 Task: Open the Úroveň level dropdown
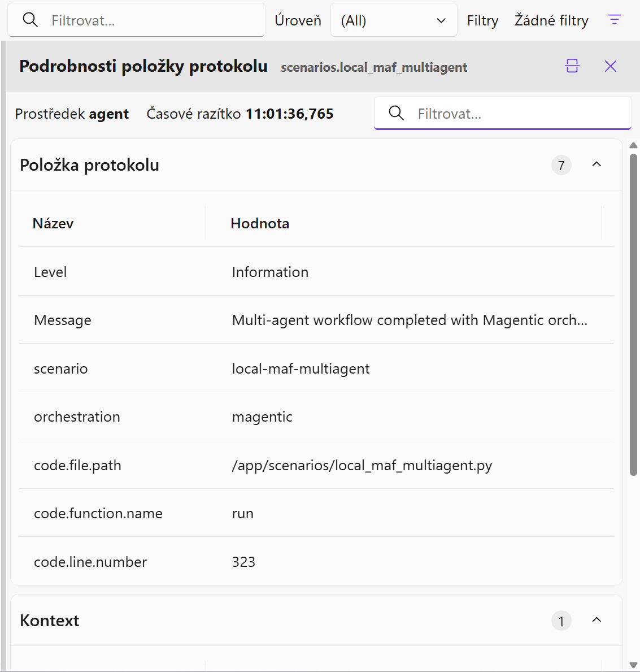pyautogui.click(x=394, y=21)
